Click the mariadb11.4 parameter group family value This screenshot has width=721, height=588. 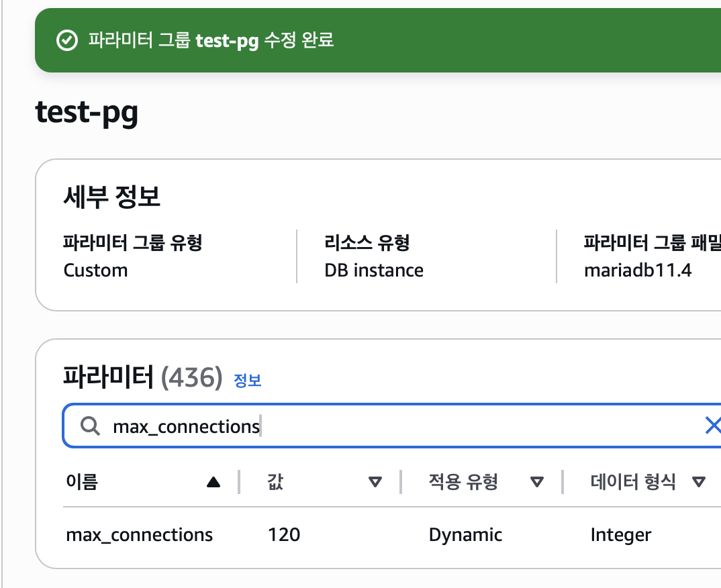click(637, 271)
